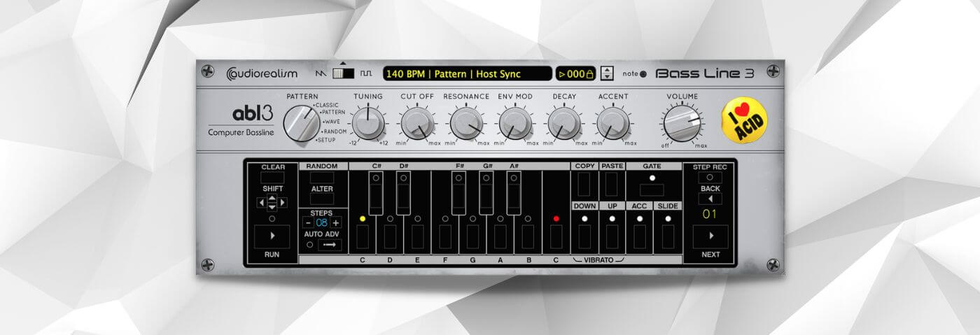
Task: Click the audiorealism logo
Action: (x=262, y=73)
